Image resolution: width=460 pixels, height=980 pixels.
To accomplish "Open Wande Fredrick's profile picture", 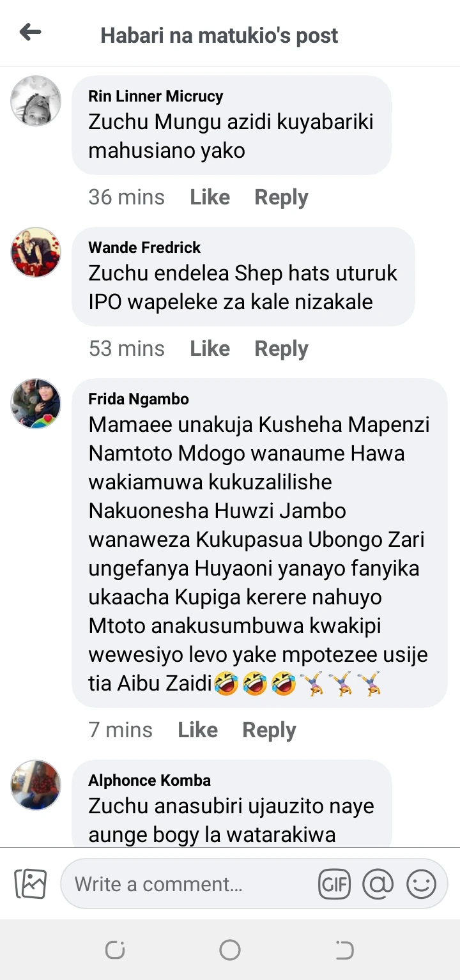I will (36, 252).
